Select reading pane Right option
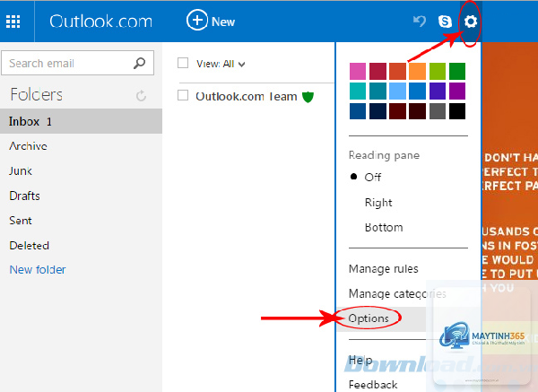The width and height of the screenshot is (538, 392). pyautogui.click(x=378, y=203)
